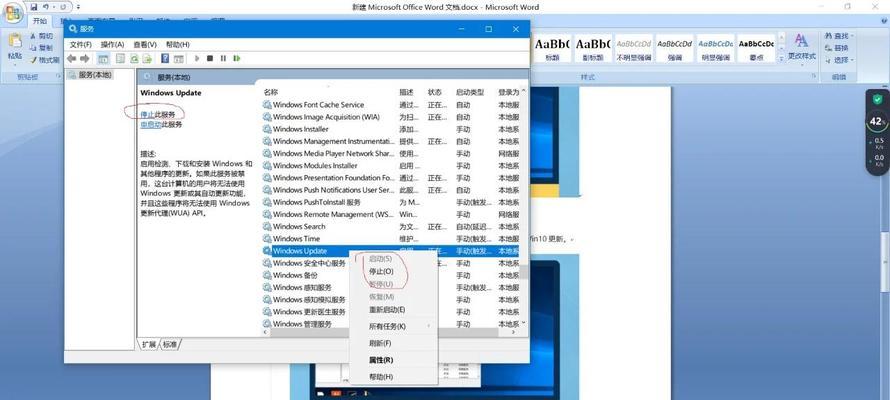Open the 所有任务(K) submenu in context menu
890x400 pixels.
pos(394,326)
